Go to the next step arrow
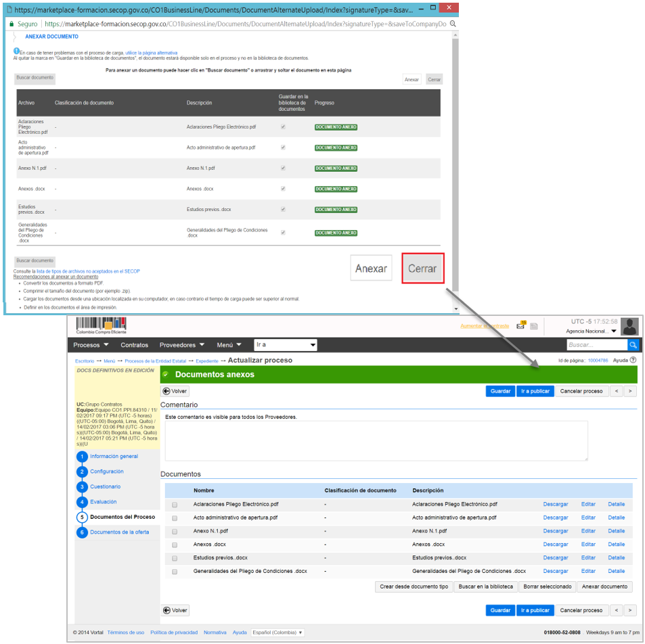Viewport: 645px width, 644px height. click(x=629, y=391)
